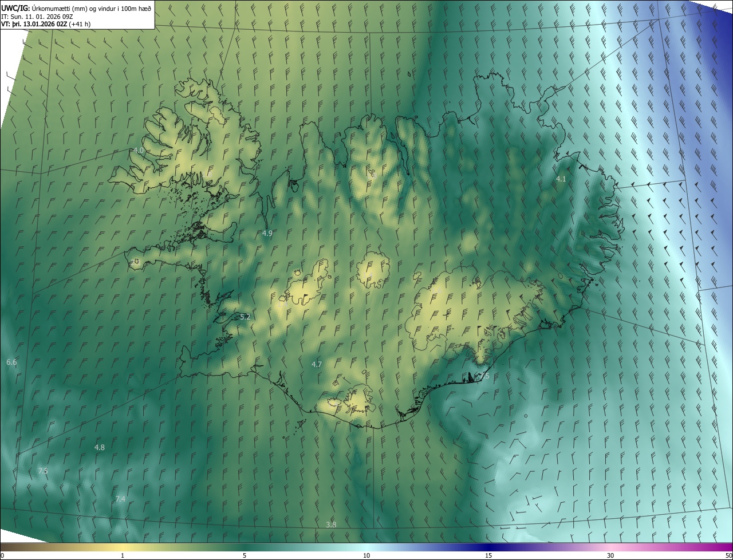The image size is (733, 560).
Task: Click the 4.1 value in east Iceland
Action: 561,179
